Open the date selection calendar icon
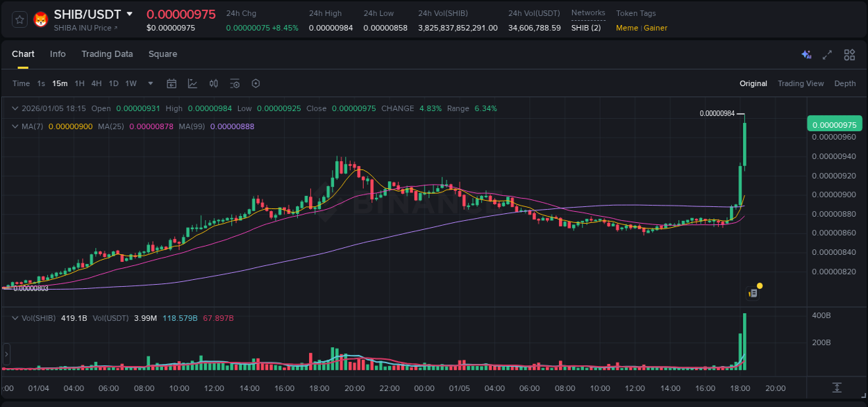Screen dimensions: 868x407 pos(172,83)
